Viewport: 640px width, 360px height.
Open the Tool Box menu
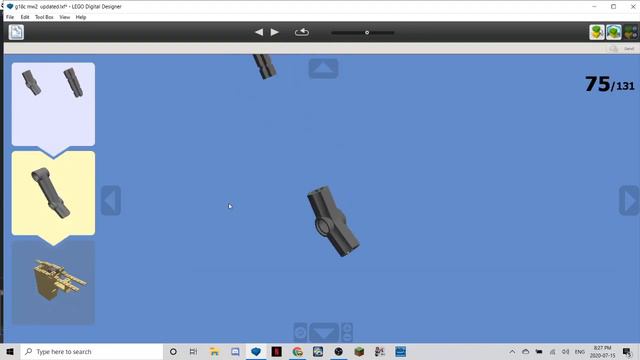coord(44,17)
